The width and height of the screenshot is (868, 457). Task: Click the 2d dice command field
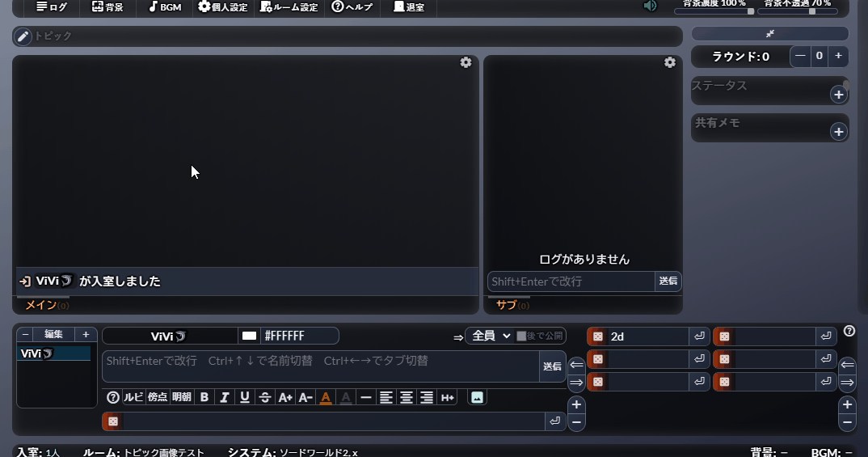[x=647, y=336]
